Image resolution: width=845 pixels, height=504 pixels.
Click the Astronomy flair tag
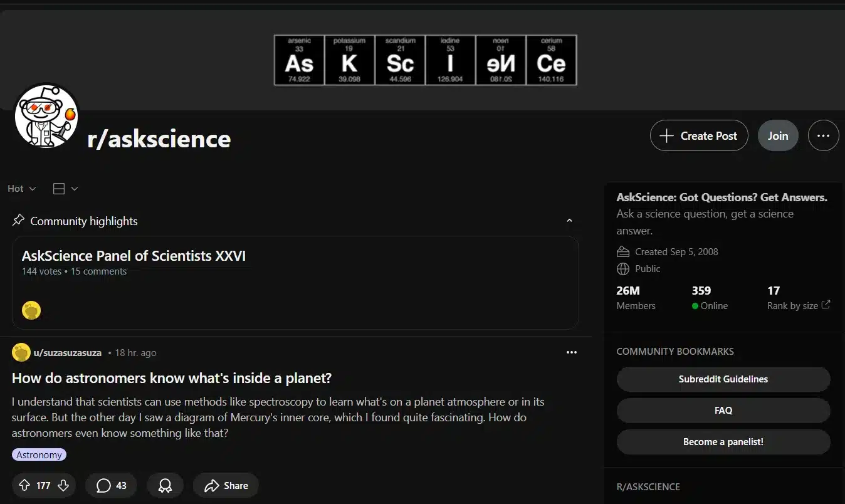click(39, 455)
